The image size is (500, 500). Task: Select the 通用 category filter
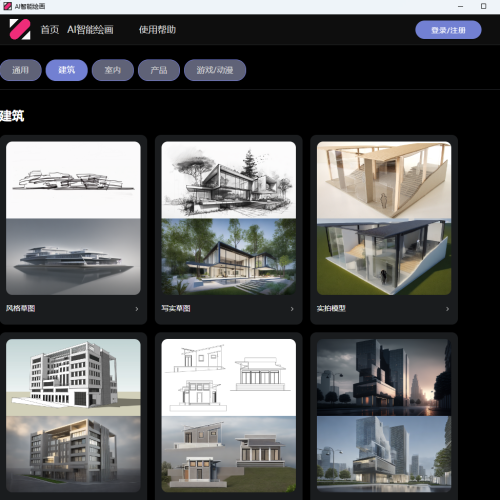click(20, 70)
